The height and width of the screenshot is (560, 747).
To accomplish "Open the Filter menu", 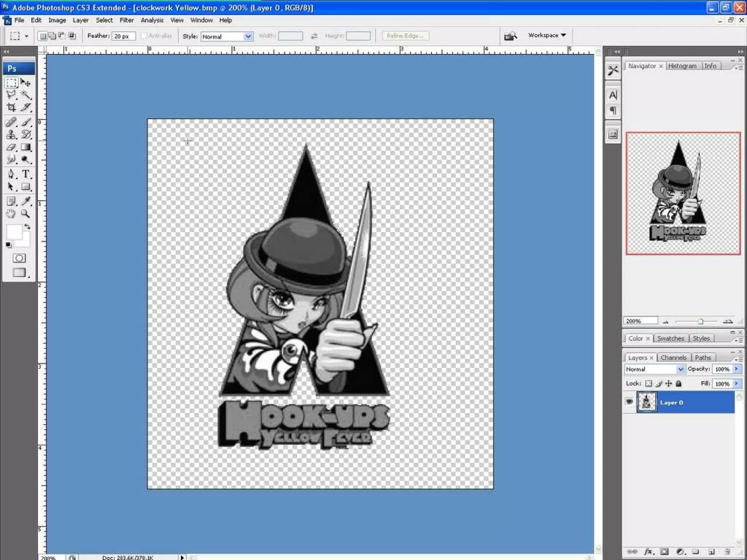I will click(x=126, y=20).
